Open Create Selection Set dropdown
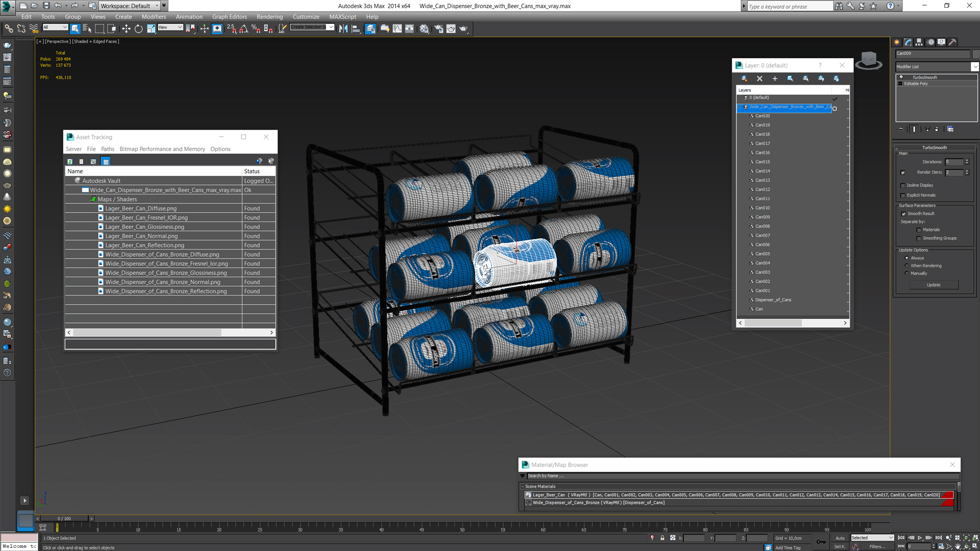 coord(312,28)
